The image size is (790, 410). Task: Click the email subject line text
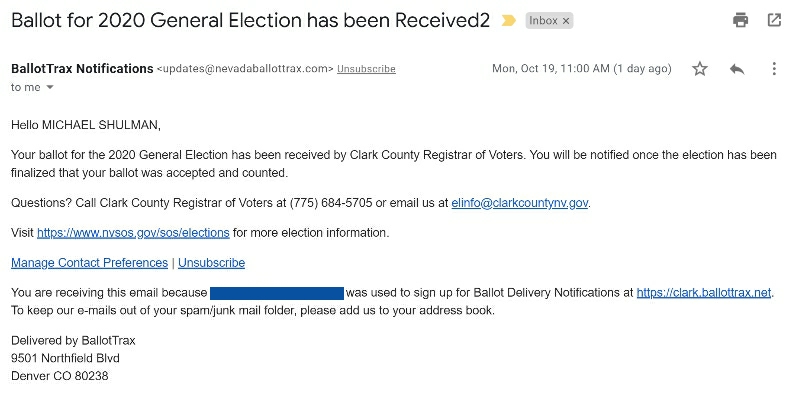[x=250, y=21]
